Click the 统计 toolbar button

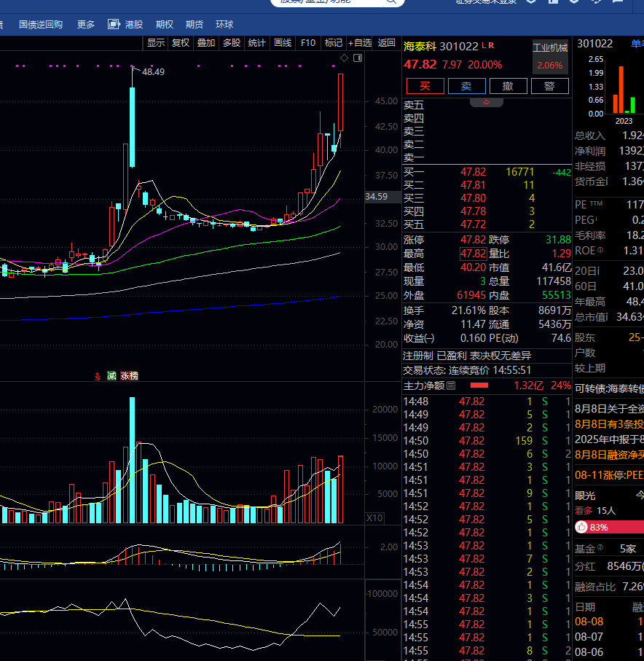(256, 43)
